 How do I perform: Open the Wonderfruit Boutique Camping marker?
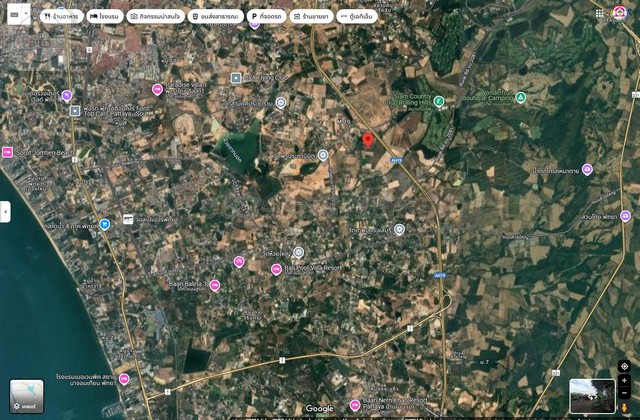(x=520, y=98)
